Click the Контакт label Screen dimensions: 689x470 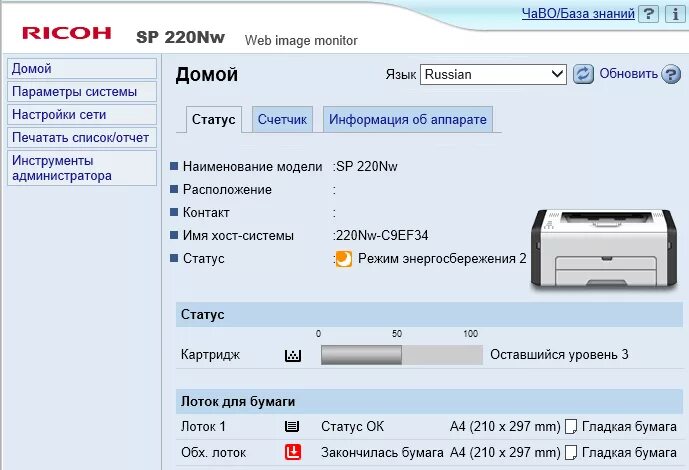[x=206, y=213]
